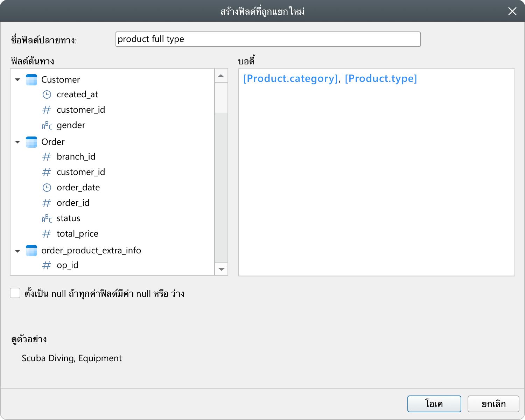Click the scroll down arrow of field list

click(221, 269)
